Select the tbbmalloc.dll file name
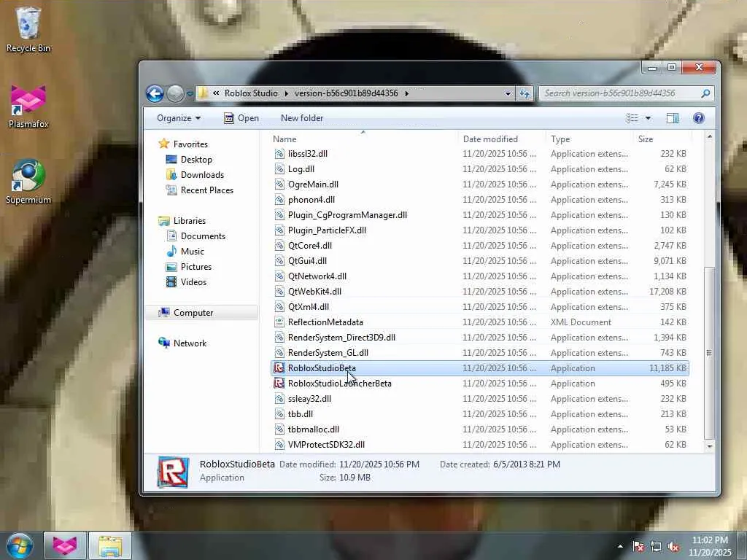This screenshot has width=747, height=560. coord(314,429)
